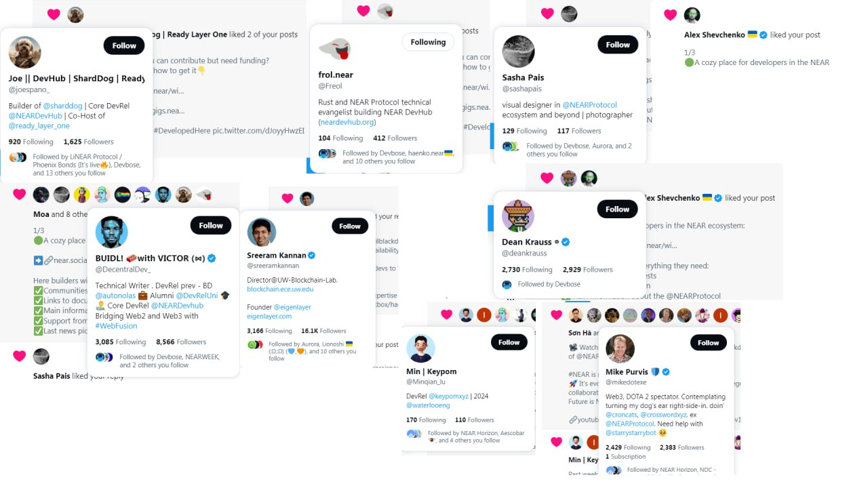Follow Sasha Pais

point(618,45)
